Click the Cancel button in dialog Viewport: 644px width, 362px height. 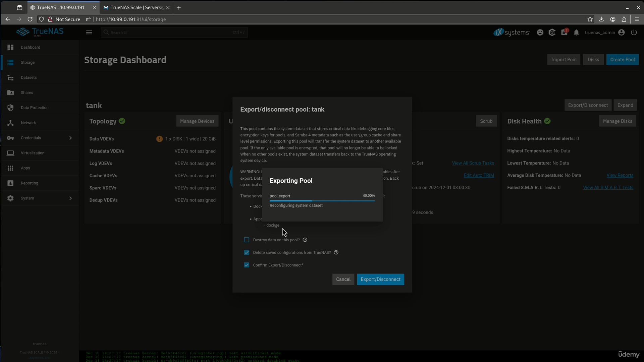pos(343,280)
